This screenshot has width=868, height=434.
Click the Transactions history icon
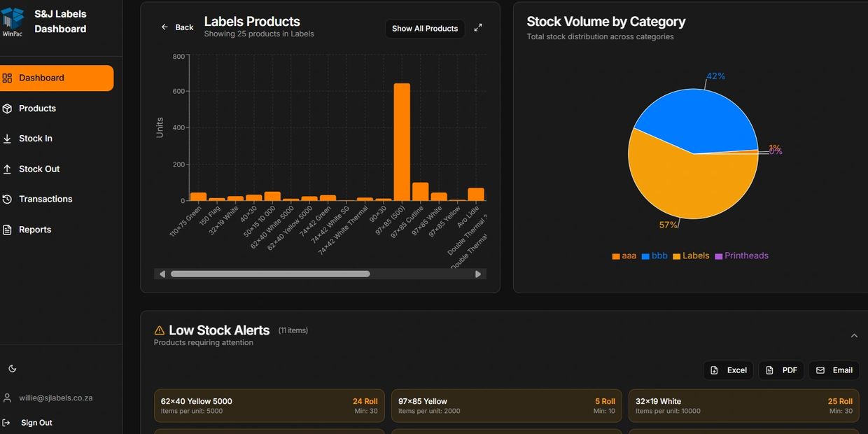tap(7, 199)
